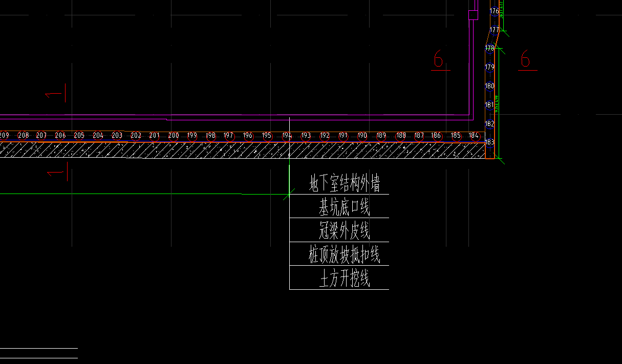Select pile number 197
The height and width of the screenshot is (364, 622).
229,136
